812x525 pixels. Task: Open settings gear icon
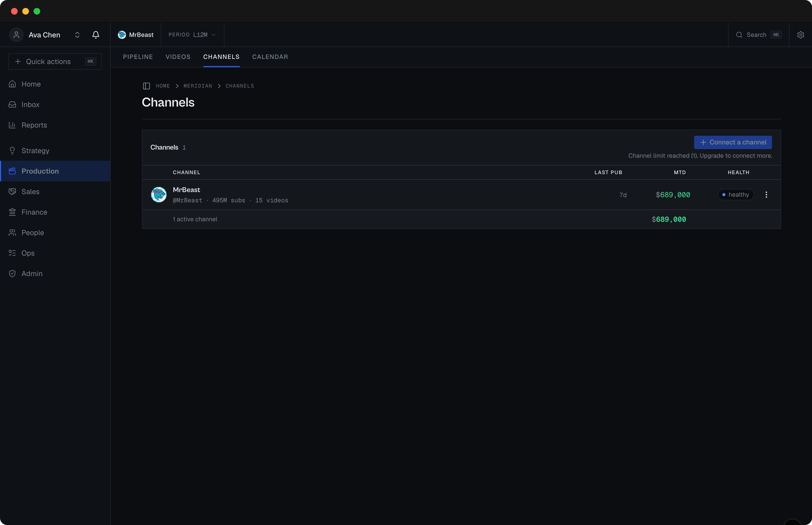[x=800, y=35]
